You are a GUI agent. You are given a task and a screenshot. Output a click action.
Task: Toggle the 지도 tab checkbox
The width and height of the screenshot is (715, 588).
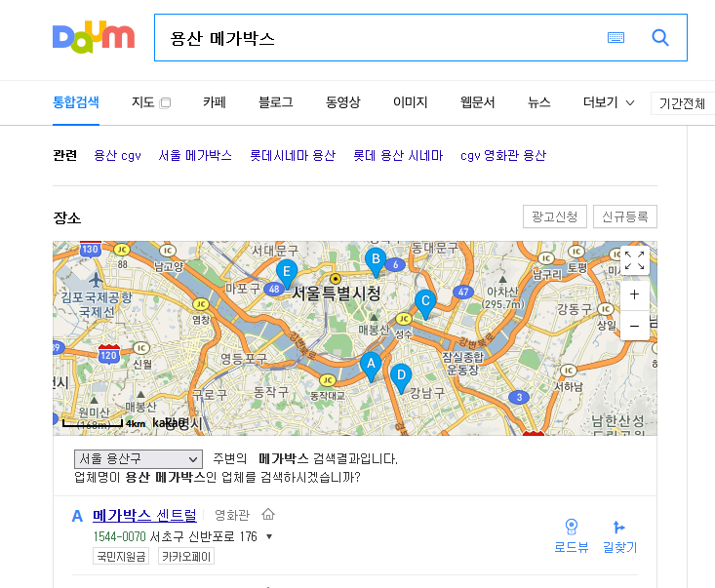[166, 103]
